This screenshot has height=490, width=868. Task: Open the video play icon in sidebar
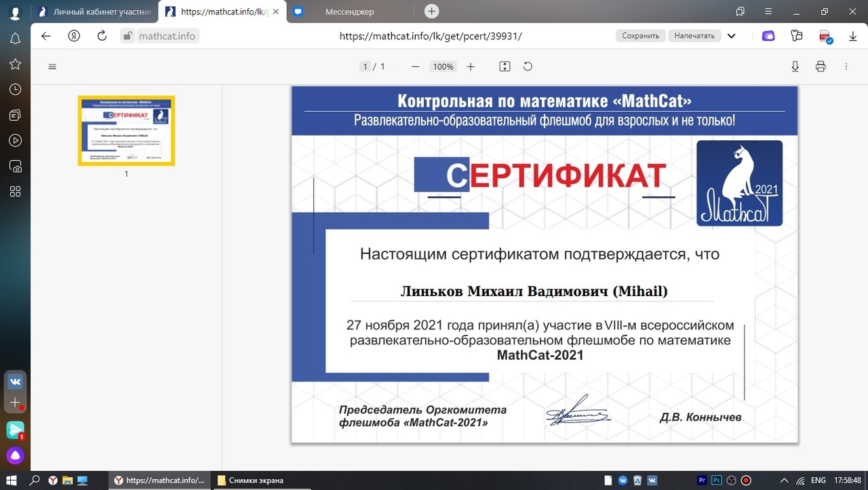(15, 140)
